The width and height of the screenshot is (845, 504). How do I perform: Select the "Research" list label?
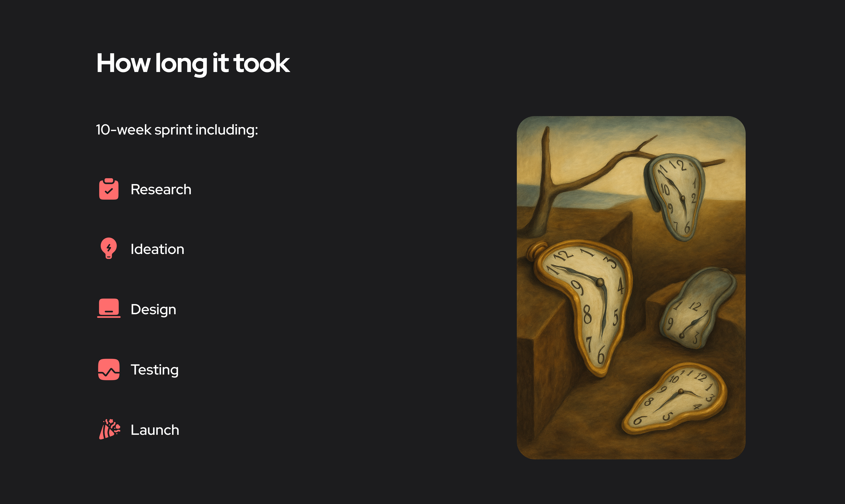tap(161, 190)
